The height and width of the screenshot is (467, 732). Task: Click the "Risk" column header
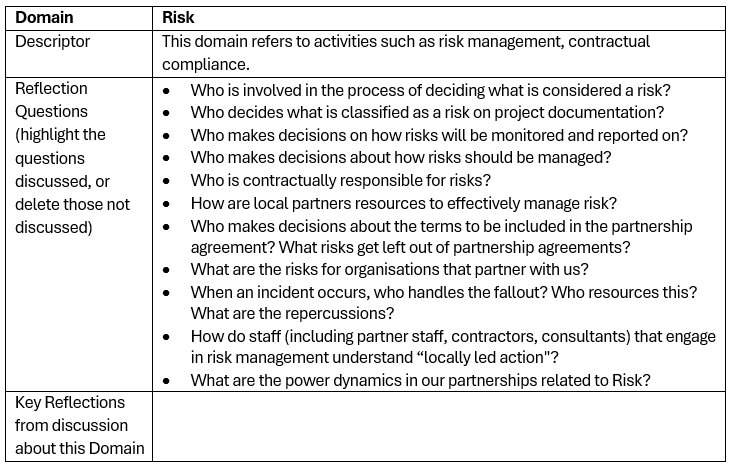pos(178,18)
